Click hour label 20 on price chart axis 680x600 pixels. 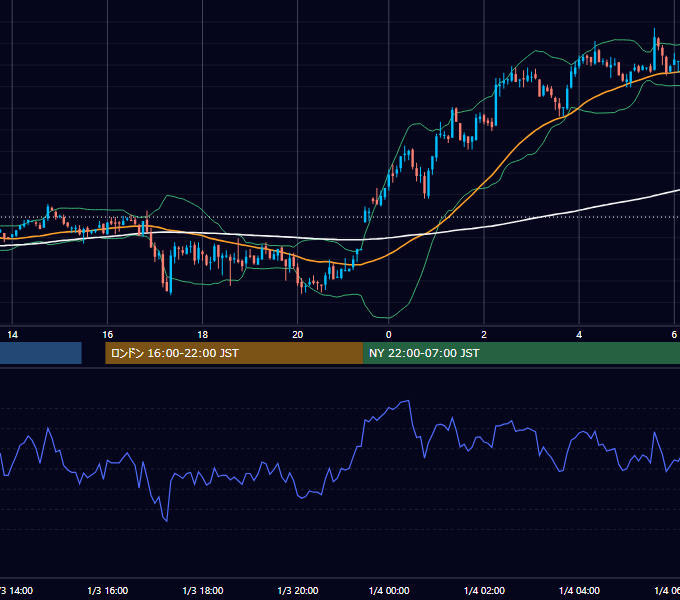298,335
